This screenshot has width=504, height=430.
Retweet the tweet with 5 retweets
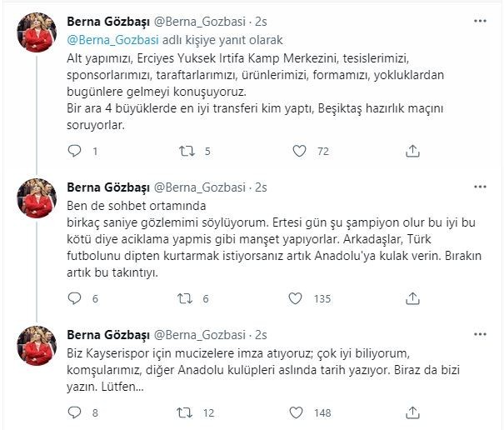coord(187,151)
